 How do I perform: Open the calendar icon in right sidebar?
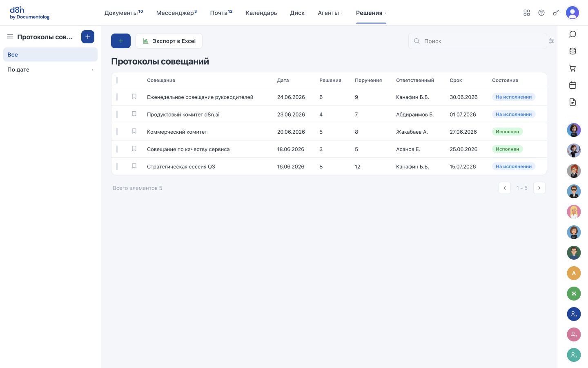(573, 85)
